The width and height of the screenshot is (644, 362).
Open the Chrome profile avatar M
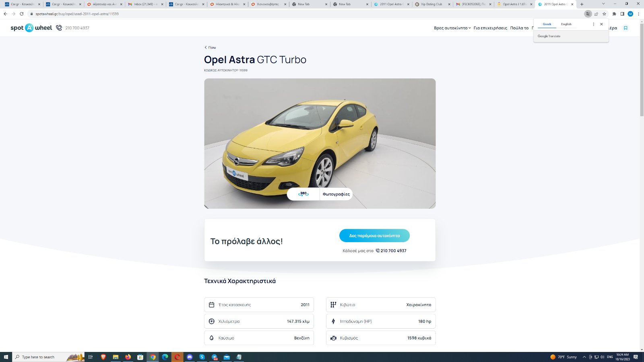630,14
